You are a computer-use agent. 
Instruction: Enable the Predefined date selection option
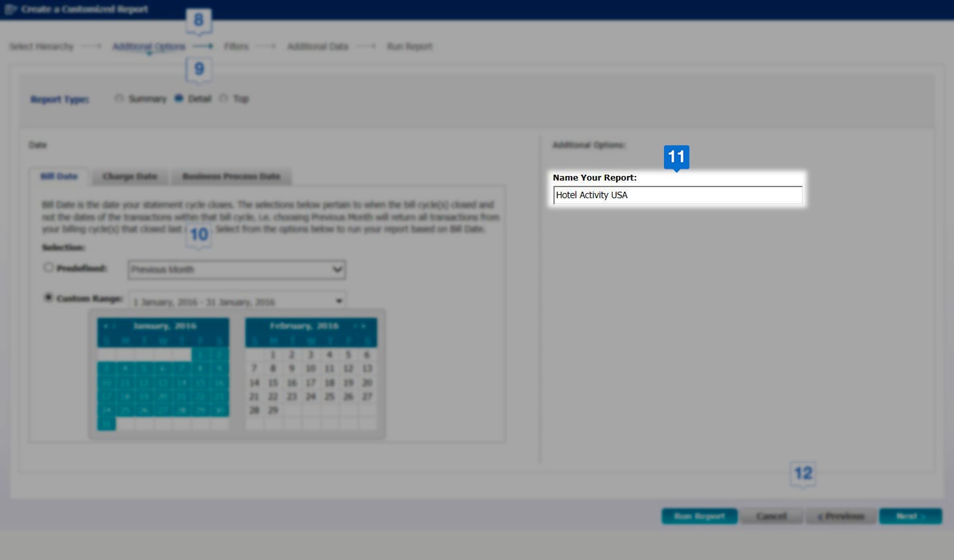(48, 267)
